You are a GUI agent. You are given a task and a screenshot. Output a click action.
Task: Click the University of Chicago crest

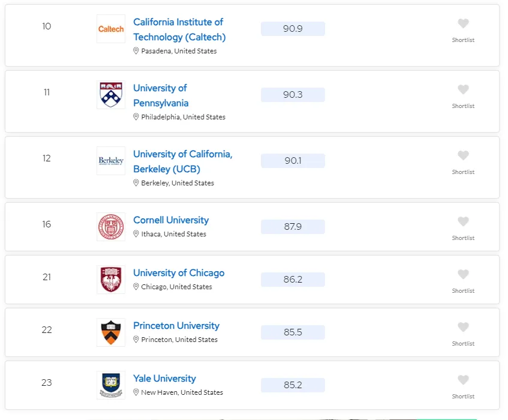111,280
